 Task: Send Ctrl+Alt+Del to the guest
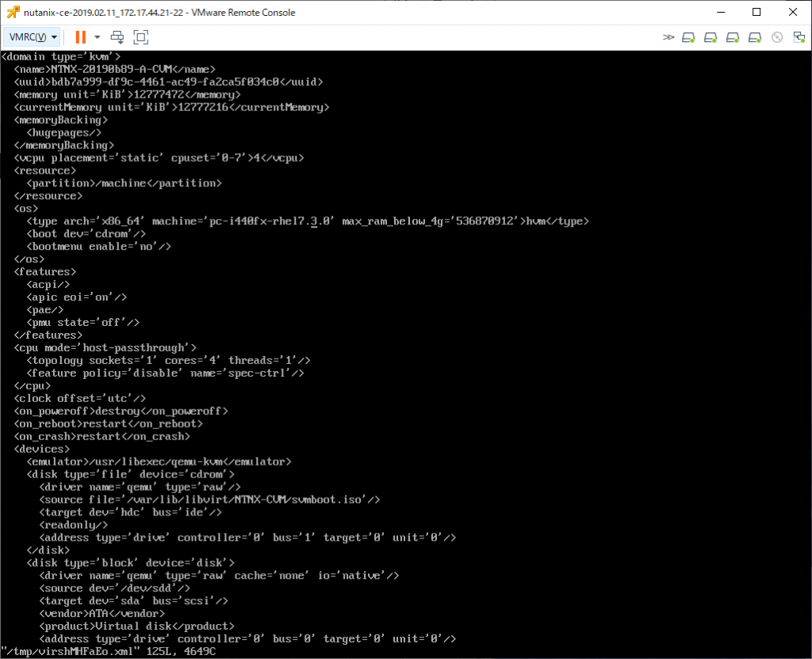(117, 36)
